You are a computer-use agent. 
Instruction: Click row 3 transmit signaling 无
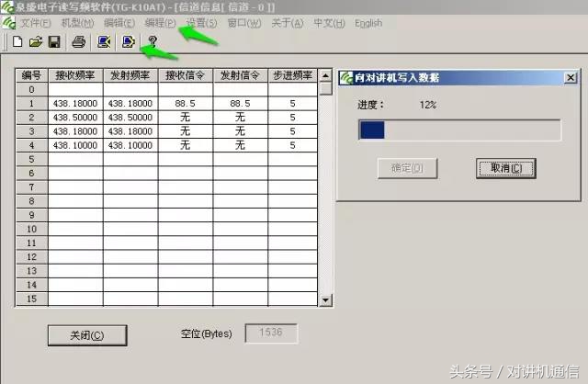240,131
